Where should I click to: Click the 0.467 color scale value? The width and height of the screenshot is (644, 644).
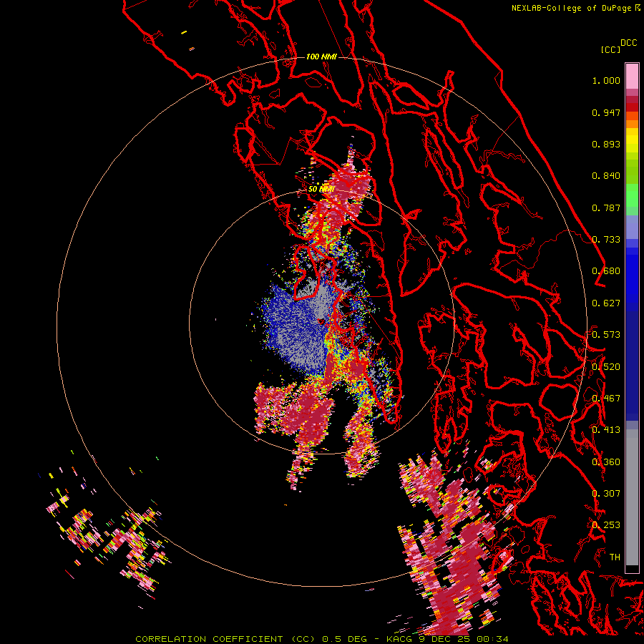(606, 399)
